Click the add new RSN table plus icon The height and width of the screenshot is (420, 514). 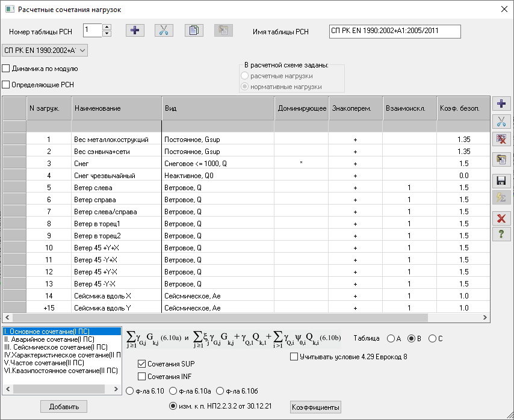coord(135,31)
